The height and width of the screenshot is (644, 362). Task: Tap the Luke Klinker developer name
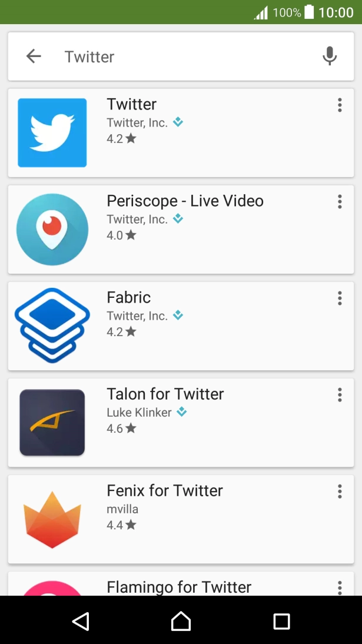coord(139,412)
